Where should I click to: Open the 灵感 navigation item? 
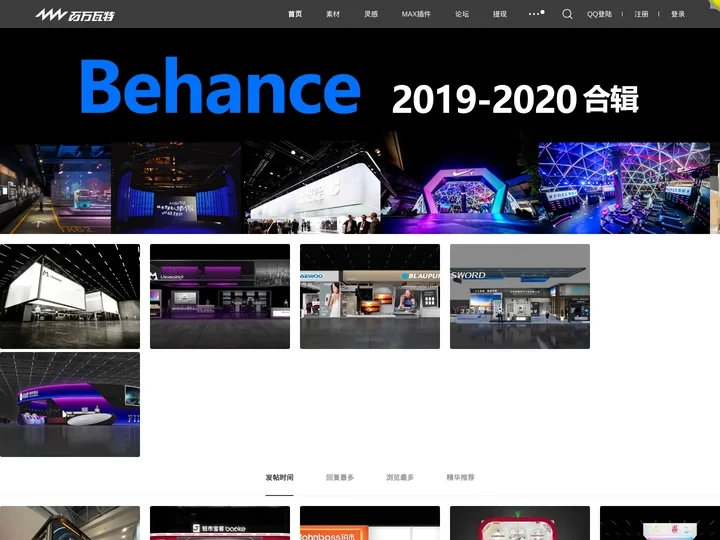[x=371, y=14]
